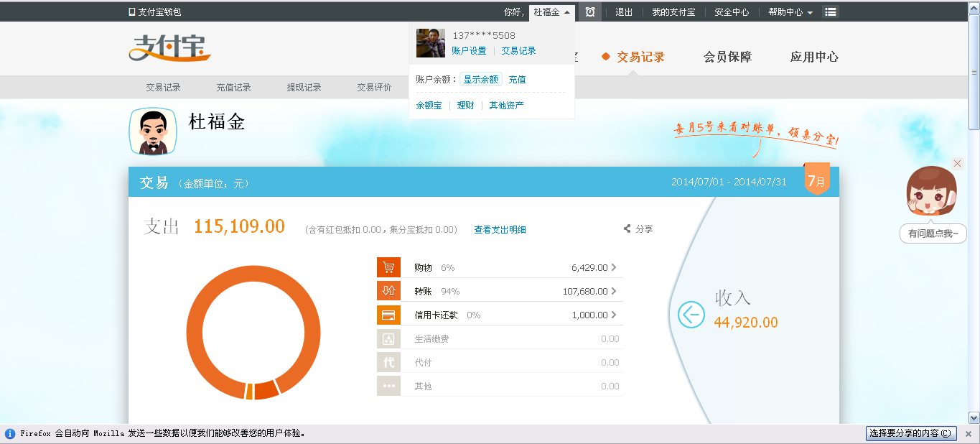Open the list menu icon in top bar
Image resolution: width=980 pixels, height=444 pixels.
pos(830,12)
